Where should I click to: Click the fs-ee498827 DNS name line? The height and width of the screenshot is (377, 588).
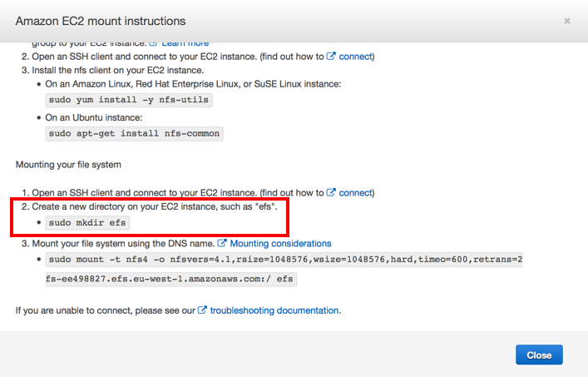point(170,280)
